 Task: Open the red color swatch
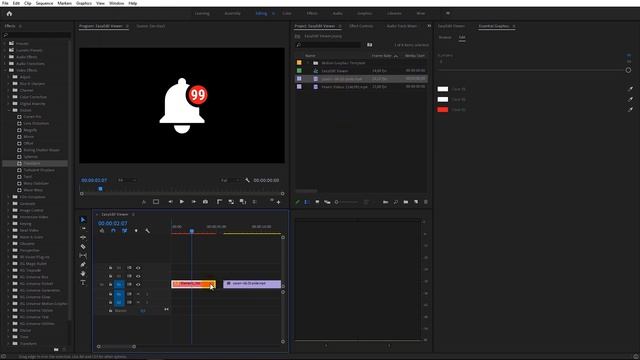(442, 109)
